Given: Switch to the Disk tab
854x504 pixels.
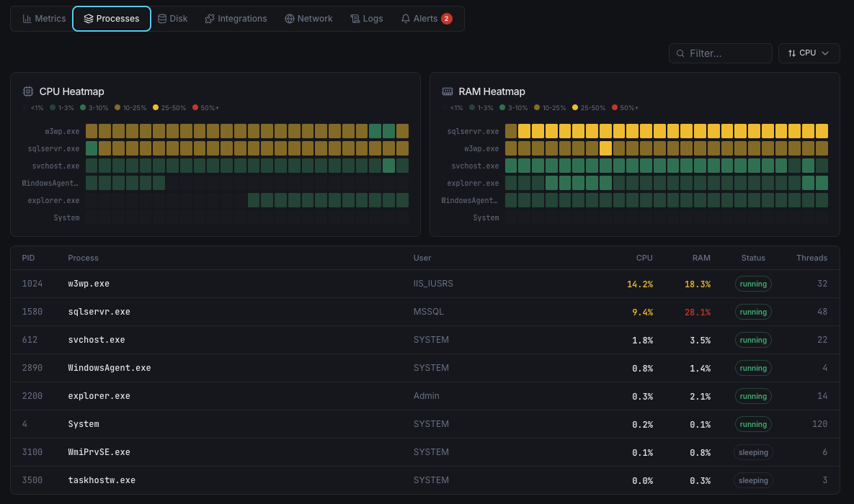Looking at the screenshot, I should point(172,19).
